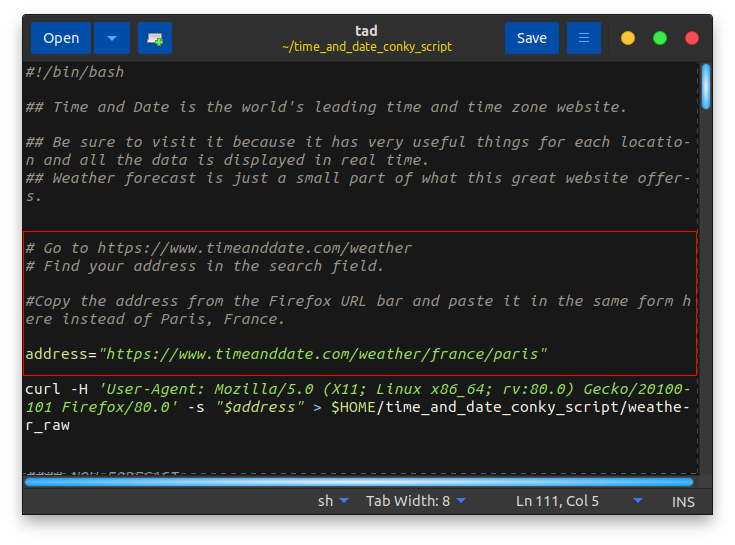Expand the recent files dropdown arrow
The image size is (735, 545).
pos(112,38)
